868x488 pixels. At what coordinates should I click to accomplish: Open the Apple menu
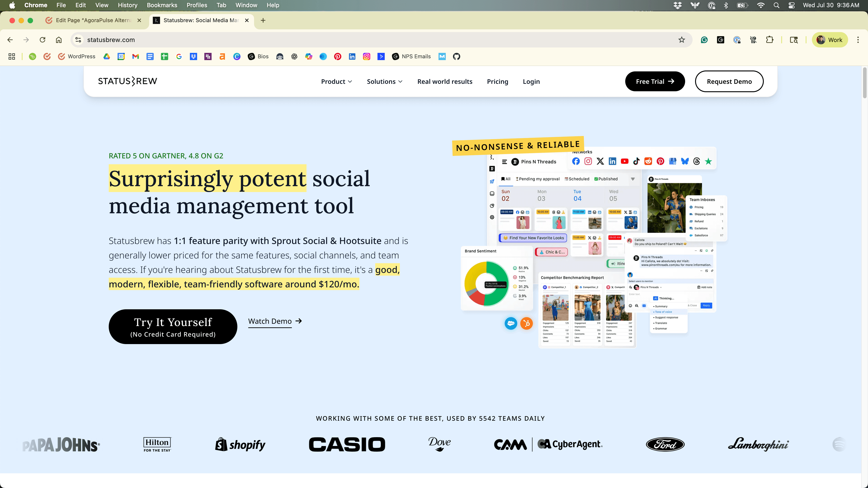coord(12,5)
